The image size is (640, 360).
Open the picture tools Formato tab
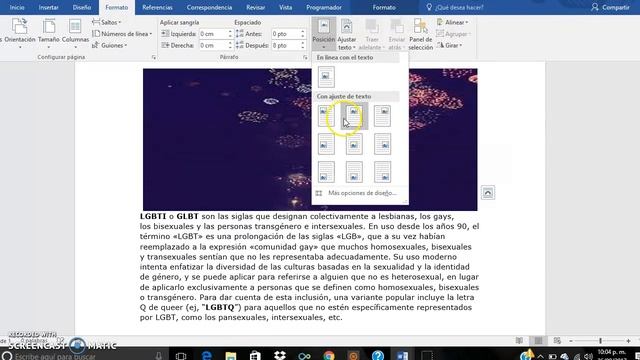(384, 7)
